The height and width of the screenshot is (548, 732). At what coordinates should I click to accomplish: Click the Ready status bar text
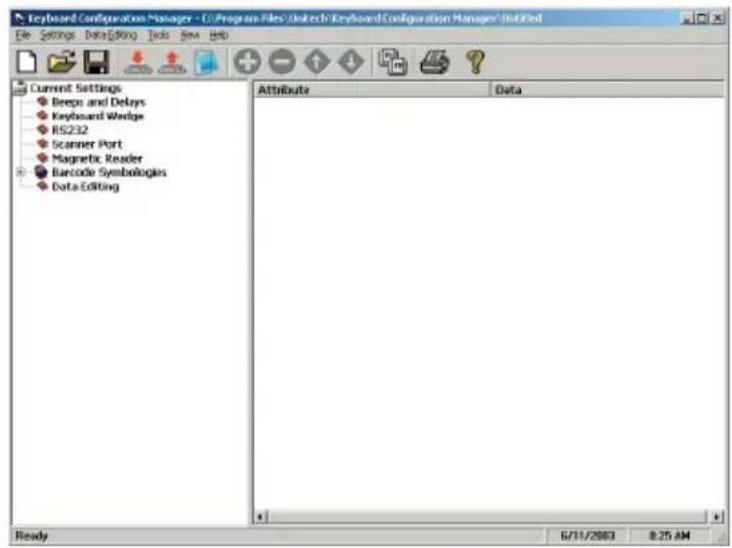[x=32, y=535]
